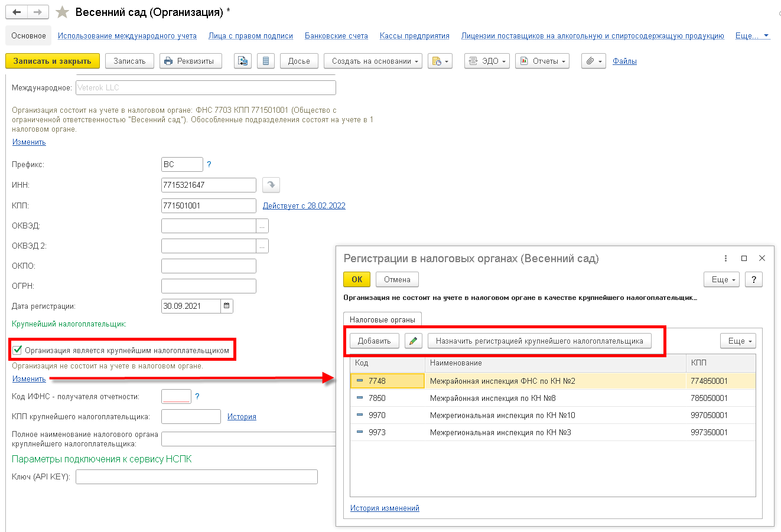781x532 pixels.
Task: Open История link beside КПП крупнейшего налогоплательщика
Action: coord(242,416)
